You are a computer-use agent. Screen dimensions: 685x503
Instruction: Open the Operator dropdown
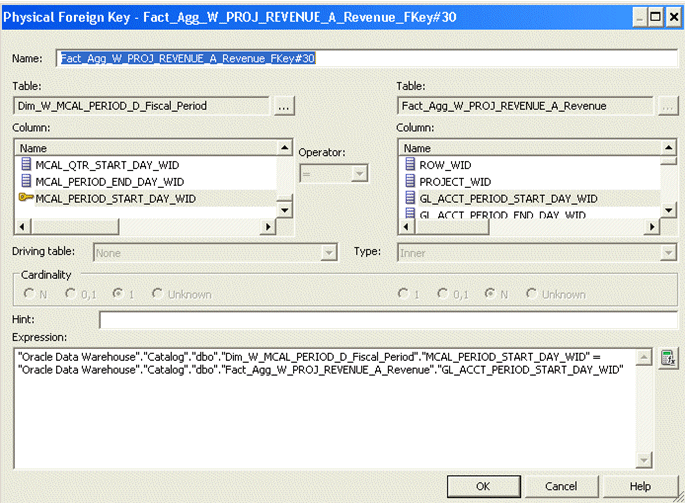pyautogui.click(x=359, y=174)
